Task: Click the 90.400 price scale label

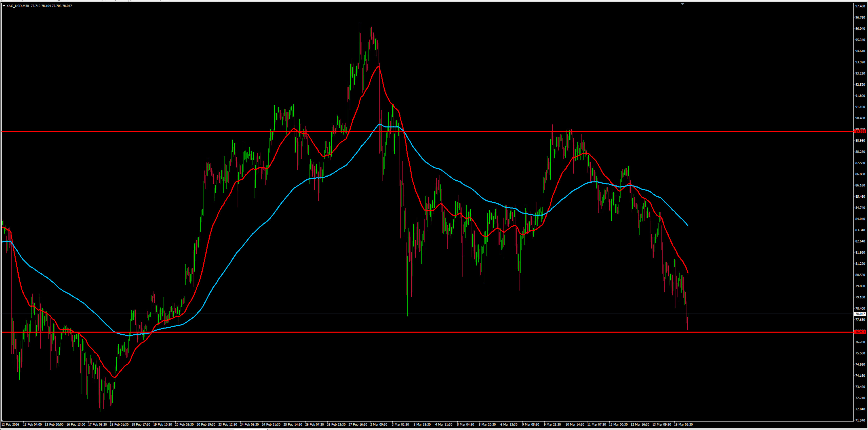Action: point(860,118)
